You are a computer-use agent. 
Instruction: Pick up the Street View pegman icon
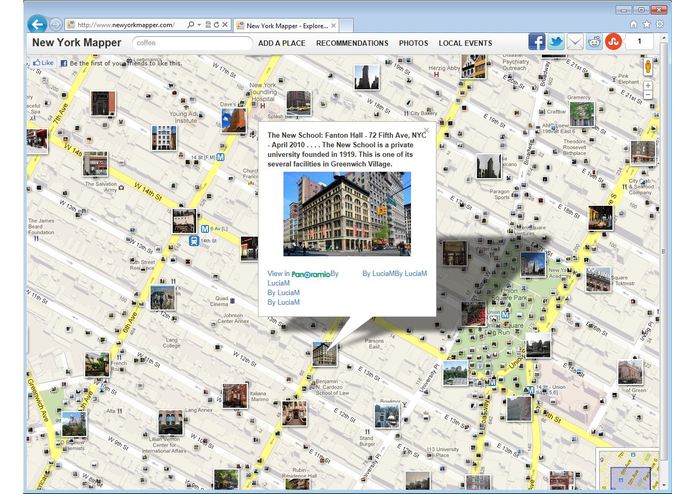(648, 66)
